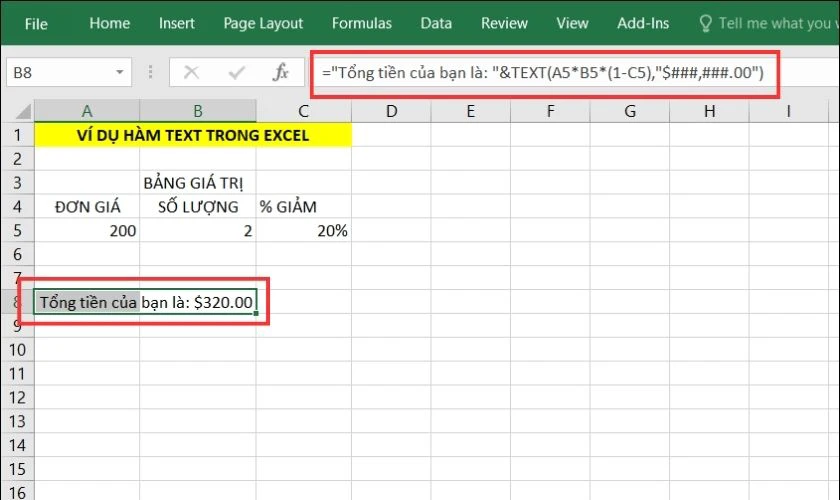Click the result cell Tổng tiền của bạn là: $320.00

click(x=145, y=302)
